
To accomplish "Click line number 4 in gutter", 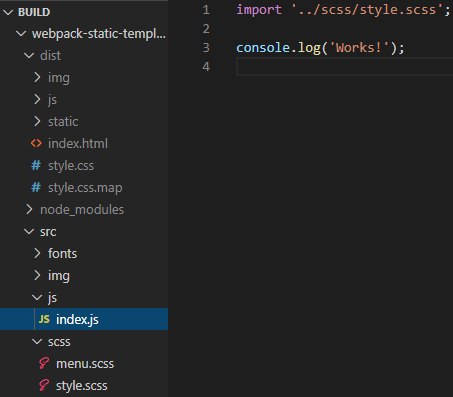I will (x=206, y=67).
